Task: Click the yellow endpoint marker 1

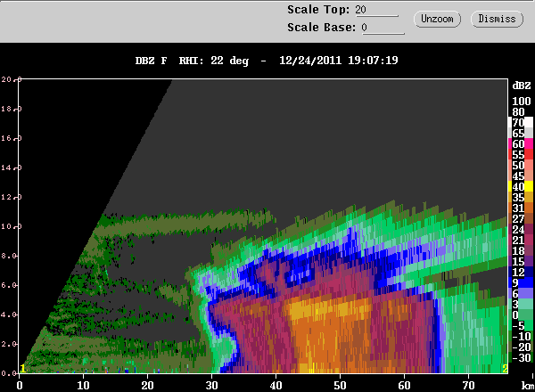Action: (22, 369)
